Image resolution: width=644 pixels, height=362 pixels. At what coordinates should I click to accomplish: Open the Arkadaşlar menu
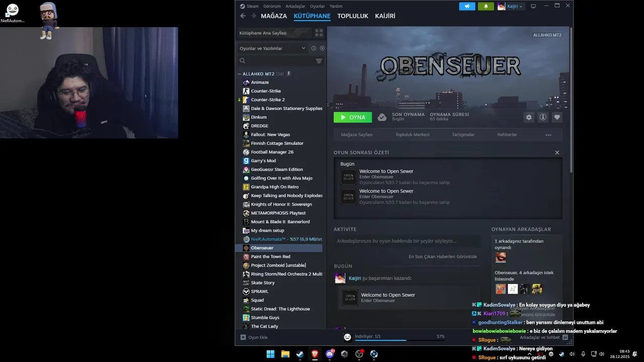[295, 7]
